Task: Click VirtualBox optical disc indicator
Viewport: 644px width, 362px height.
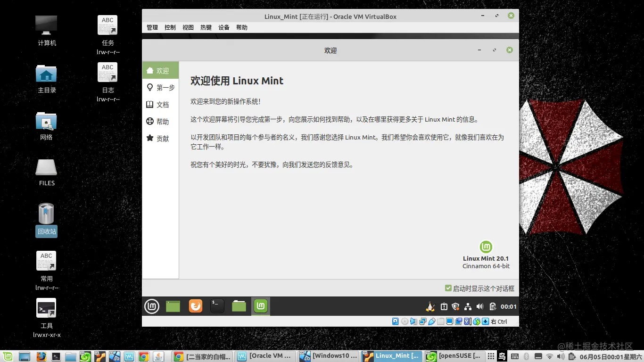Action: [405, 321]
